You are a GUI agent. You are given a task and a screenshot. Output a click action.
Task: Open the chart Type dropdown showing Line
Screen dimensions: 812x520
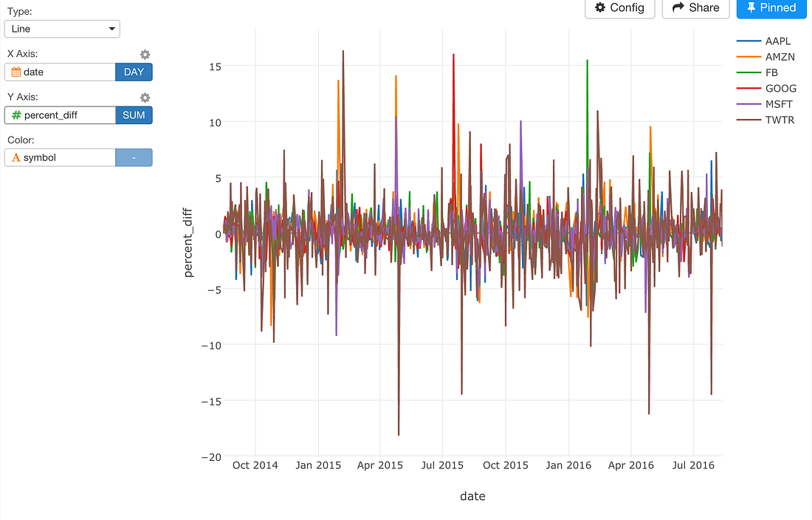click(x=62, y=29)
